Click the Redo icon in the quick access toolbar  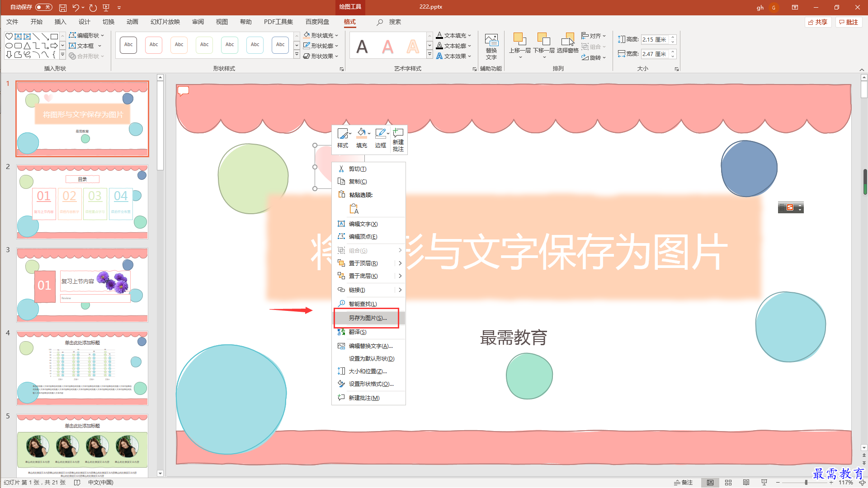click(x=93, y=8)
